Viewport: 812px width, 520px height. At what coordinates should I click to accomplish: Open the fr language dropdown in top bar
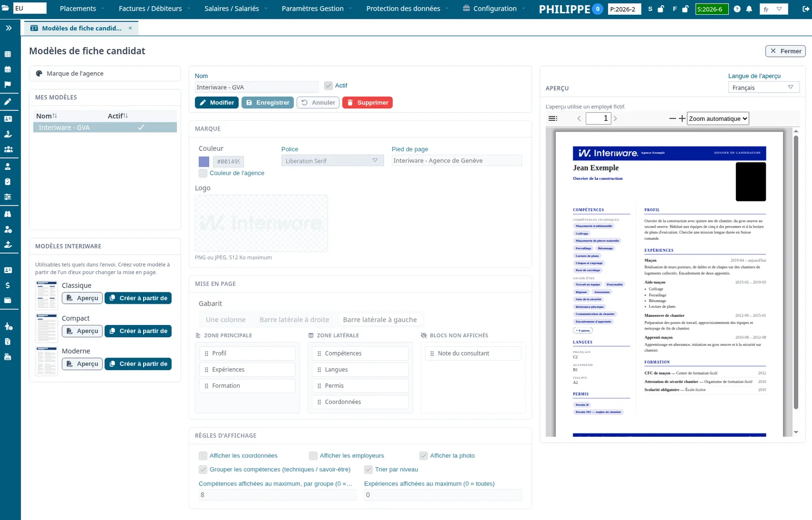coord(774,9)
